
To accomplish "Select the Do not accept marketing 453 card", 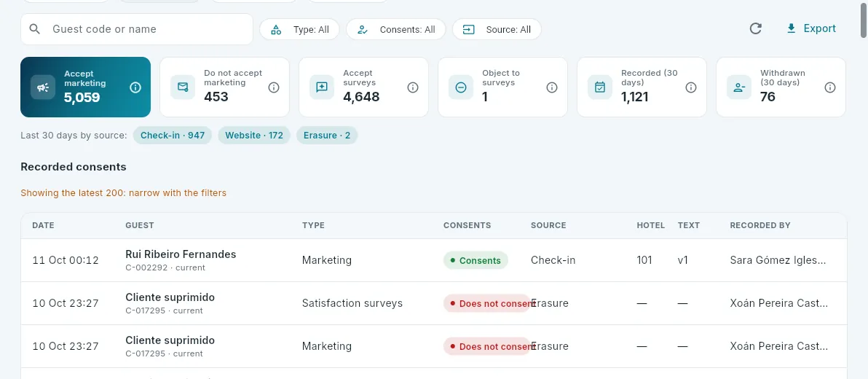I will click(x=224, y=87).
